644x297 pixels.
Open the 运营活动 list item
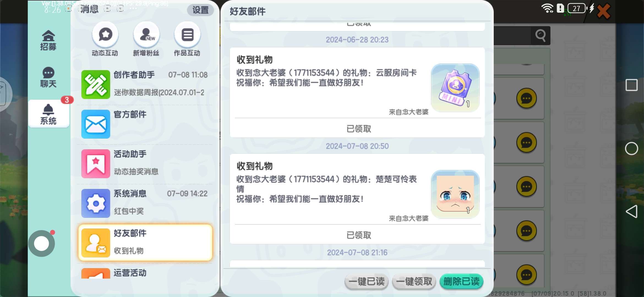point(145,273)
